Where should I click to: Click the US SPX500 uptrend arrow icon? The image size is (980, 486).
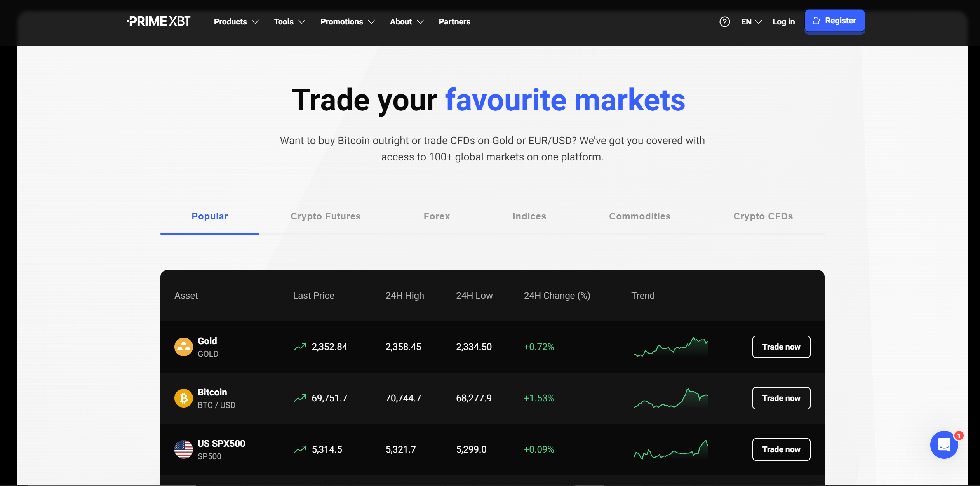(x=300, y=449)
